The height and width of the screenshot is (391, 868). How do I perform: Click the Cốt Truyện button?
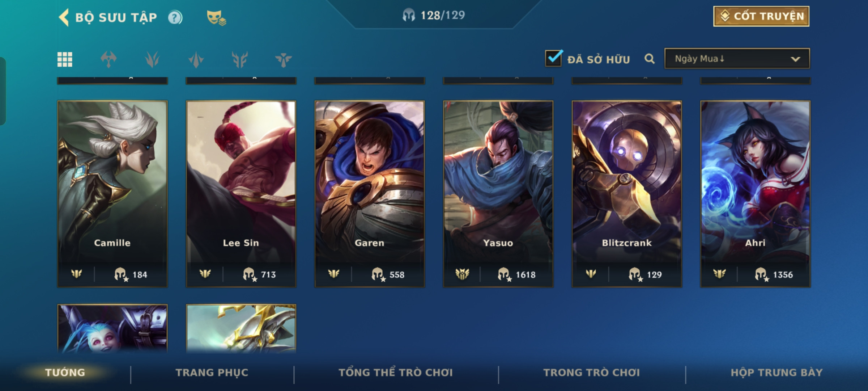(761, 16)
